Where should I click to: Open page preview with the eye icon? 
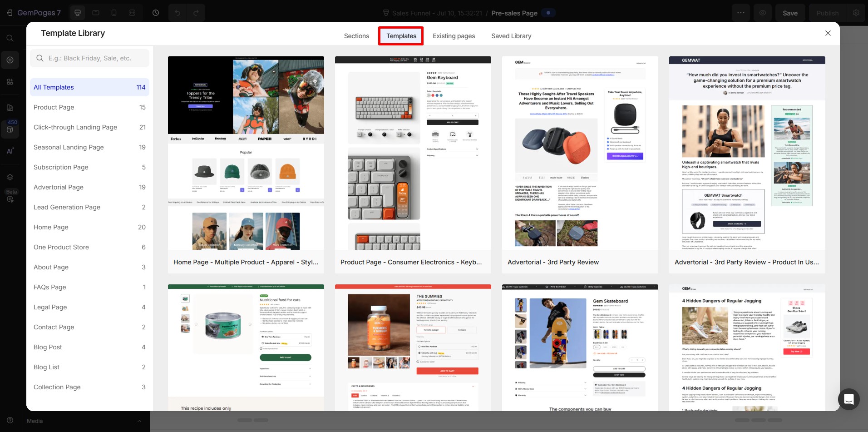point(763,13)
